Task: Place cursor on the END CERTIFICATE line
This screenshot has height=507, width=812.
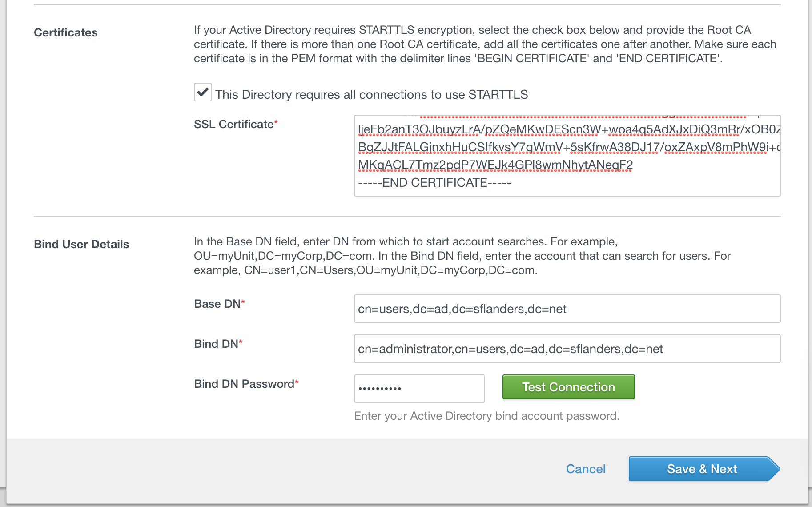Action: pos(434,183)
